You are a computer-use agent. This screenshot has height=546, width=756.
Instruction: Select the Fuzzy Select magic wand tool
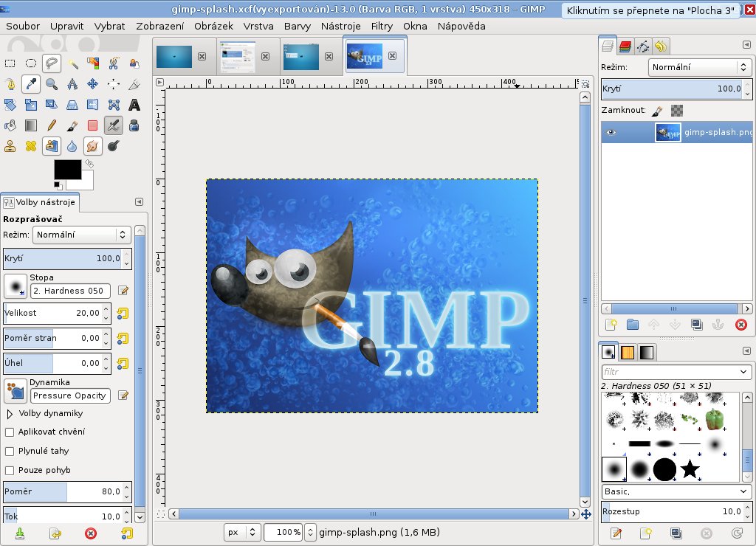72,63
